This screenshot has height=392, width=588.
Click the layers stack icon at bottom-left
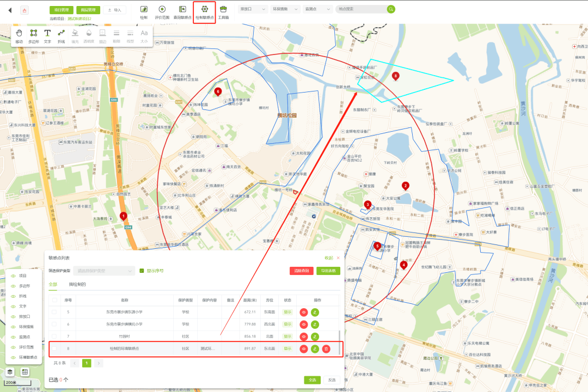[x=10, y=372]
